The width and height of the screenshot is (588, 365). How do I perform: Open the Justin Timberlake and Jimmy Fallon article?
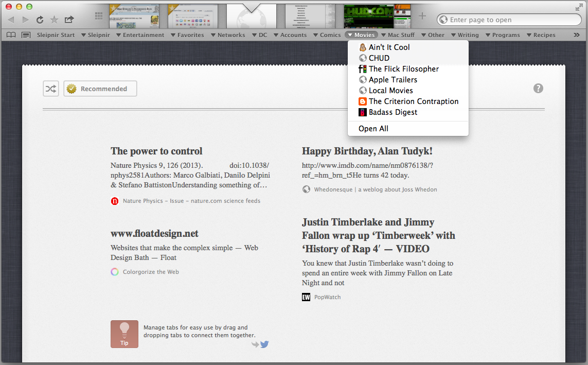tap(379, 236)
